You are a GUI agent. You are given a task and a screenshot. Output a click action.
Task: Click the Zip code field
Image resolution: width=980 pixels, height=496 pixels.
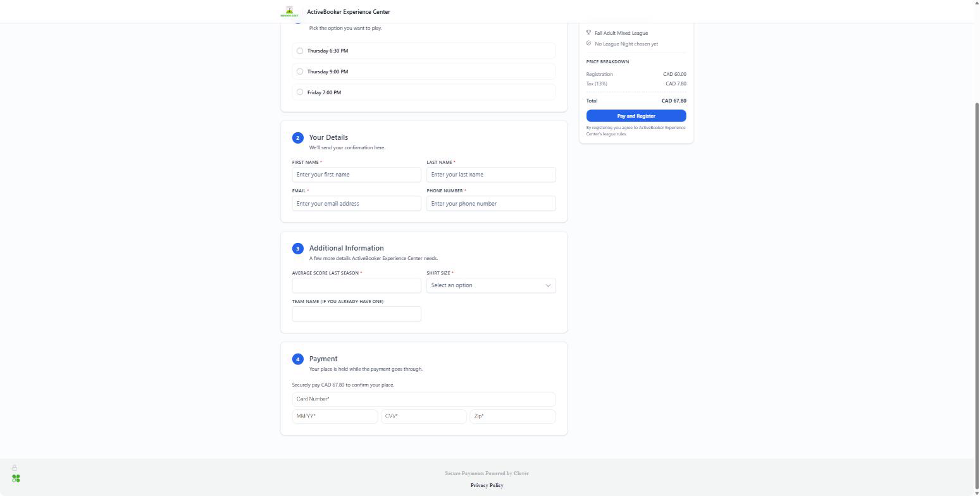coord(512,416)
